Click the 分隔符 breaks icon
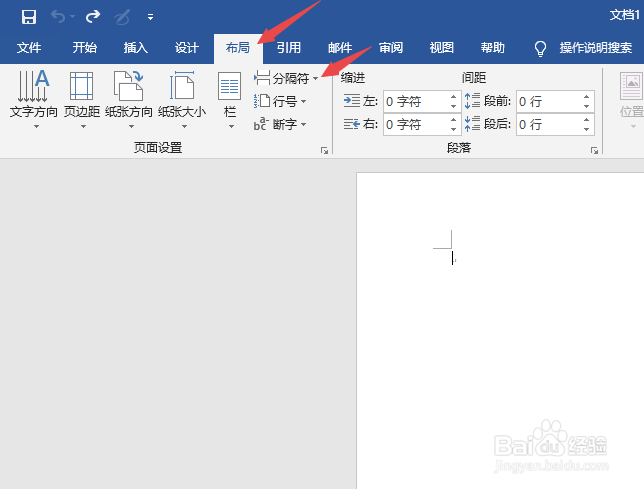644x489 pixels. coord(262,78)
